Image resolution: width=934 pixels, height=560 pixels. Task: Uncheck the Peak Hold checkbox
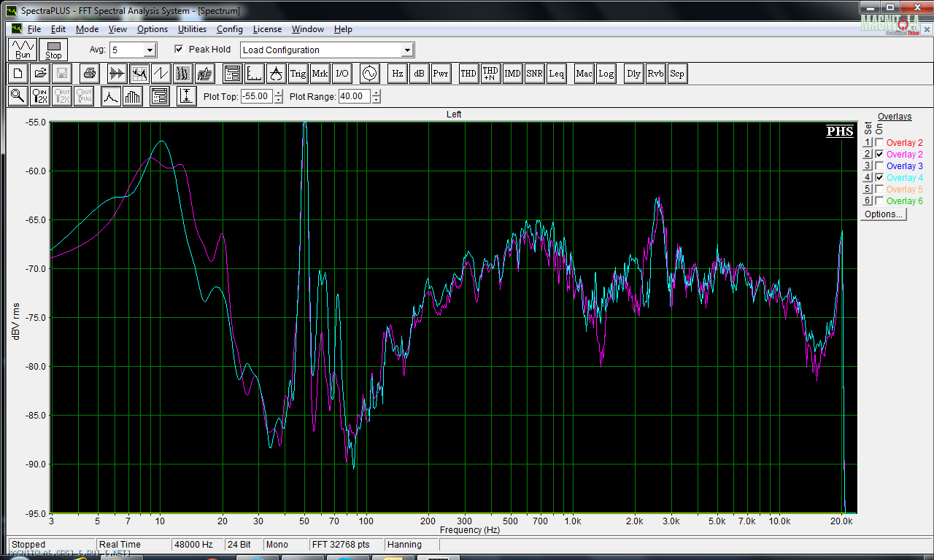(x=179, y=50)
